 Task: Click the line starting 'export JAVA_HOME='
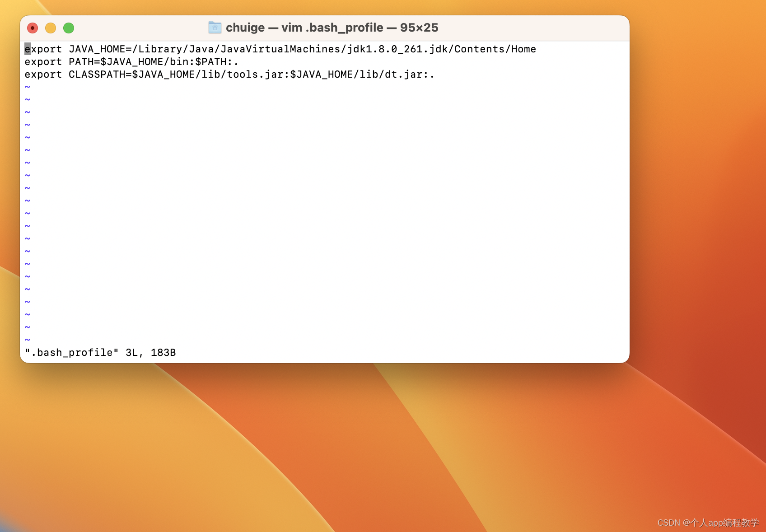point(280,49)
